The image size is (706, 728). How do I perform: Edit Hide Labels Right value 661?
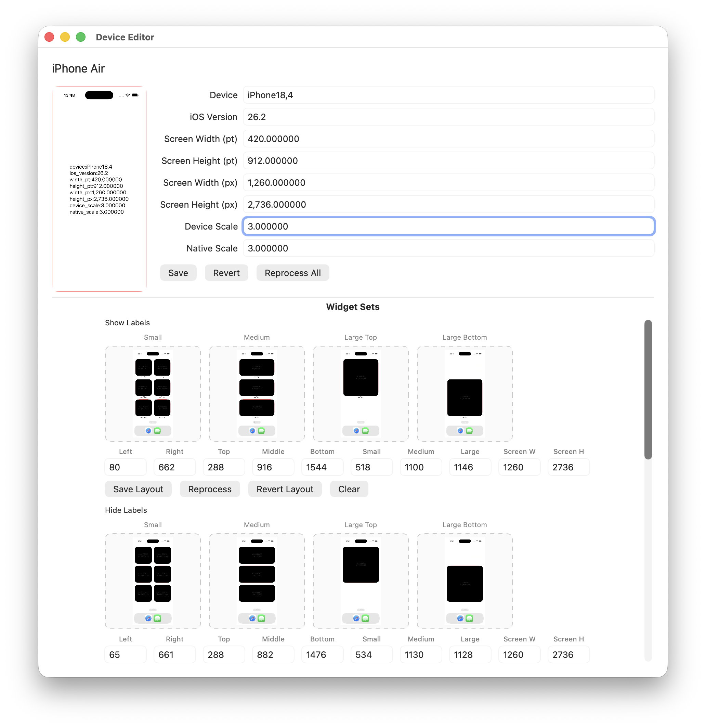click(x=174, y=655)
